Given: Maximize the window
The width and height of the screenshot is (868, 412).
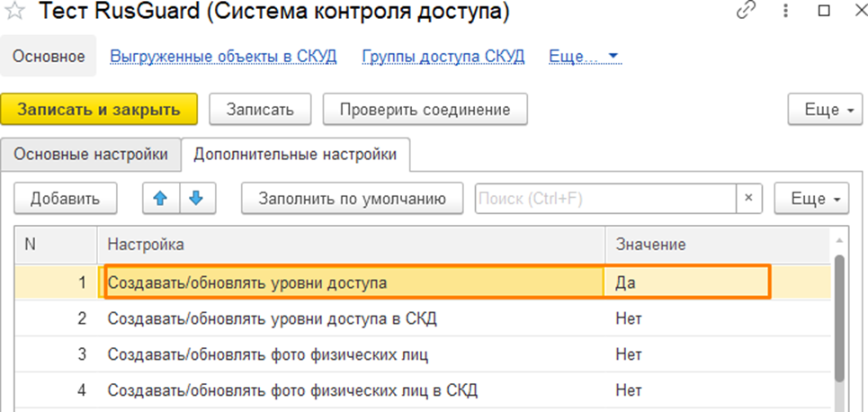Looking at the screenshot, I should point(823,12).
